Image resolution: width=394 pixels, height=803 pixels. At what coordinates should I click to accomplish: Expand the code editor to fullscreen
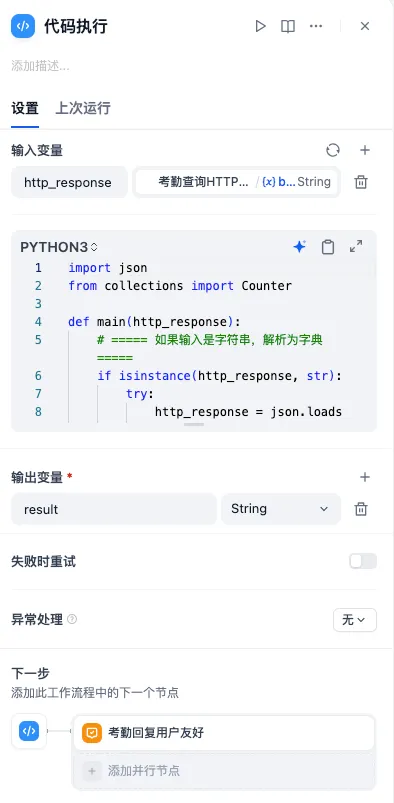coord(356,246)
